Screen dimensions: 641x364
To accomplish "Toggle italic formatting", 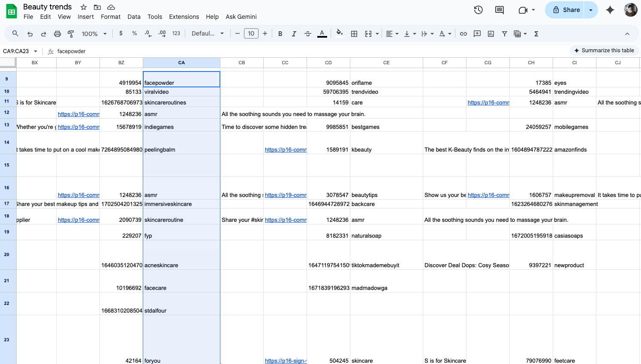I will click(294, 33).
